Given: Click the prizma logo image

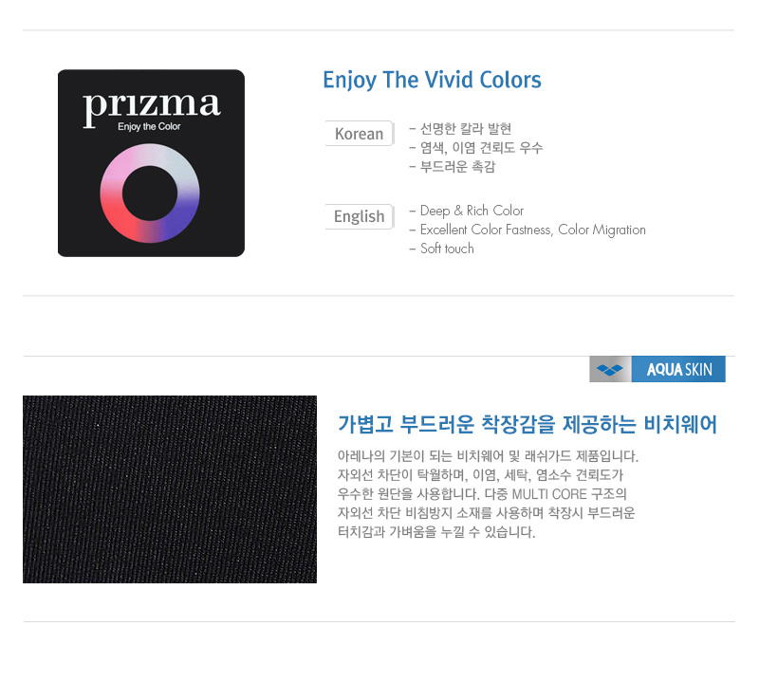Looking at the screenshot, I should coord(151,163).
